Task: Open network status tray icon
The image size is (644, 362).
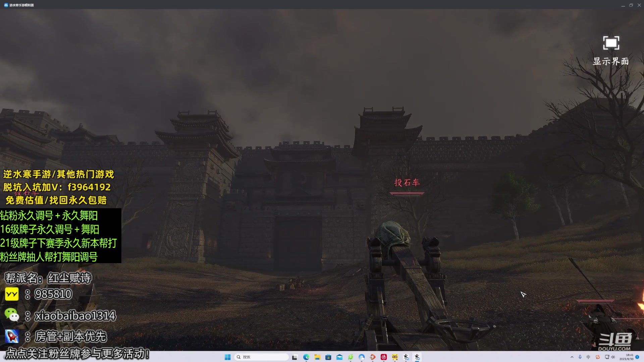Action: tap(607, 357)
